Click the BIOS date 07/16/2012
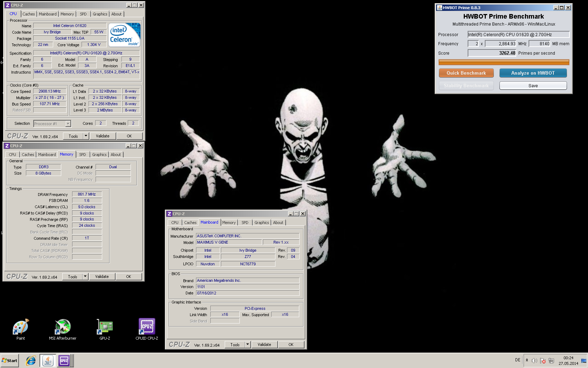Screen dimensions: 588x368 247,293
